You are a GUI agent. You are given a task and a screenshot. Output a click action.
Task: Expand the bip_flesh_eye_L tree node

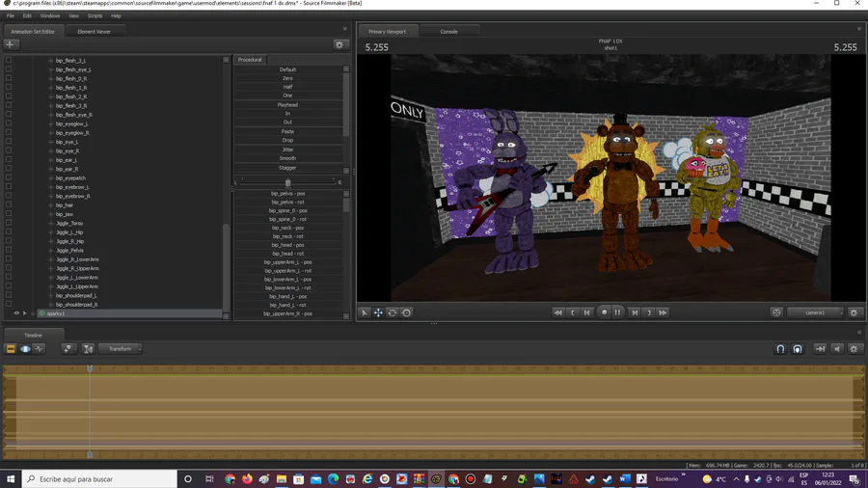(51, 69)
